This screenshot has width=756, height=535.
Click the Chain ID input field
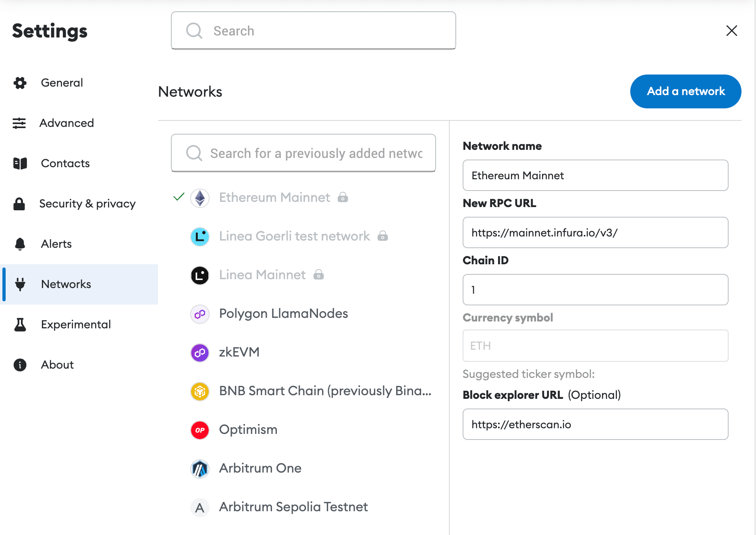pos(595,290)
